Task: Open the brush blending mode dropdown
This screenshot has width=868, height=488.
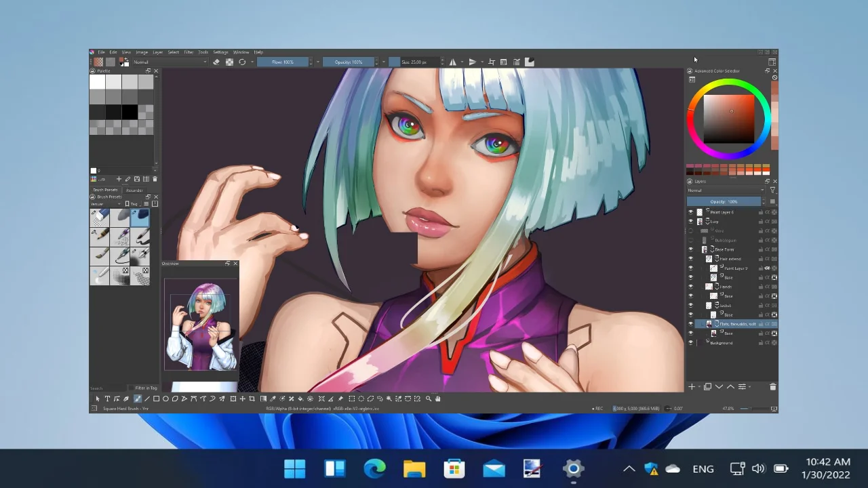Action: point(170,62)
